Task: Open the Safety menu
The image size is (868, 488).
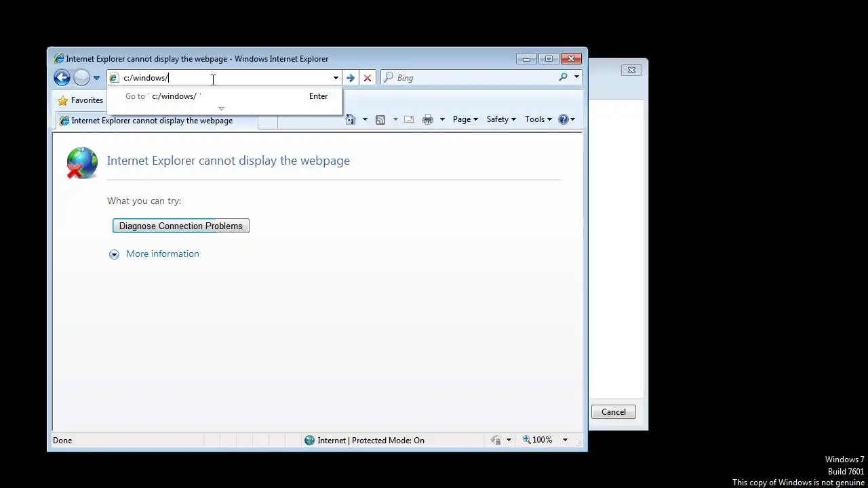Action: click(501, 119)
